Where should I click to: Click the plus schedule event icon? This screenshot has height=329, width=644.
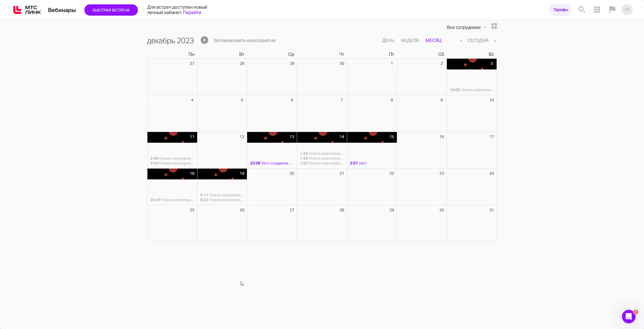pos(204,40)
